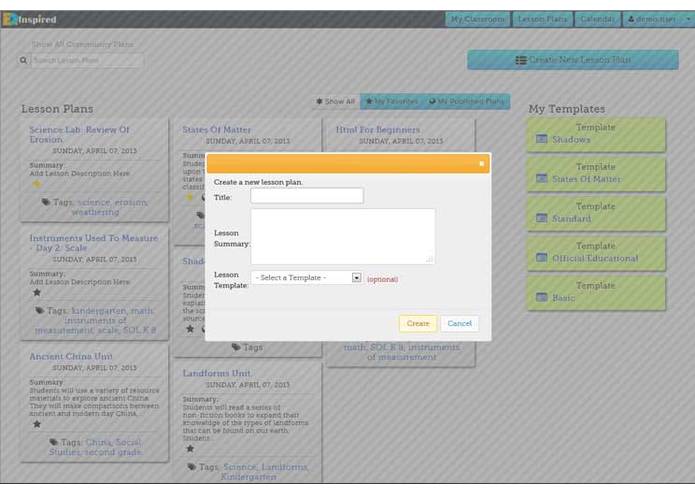
Task: Select the Show All filter tab
Action: pos(336,101)
